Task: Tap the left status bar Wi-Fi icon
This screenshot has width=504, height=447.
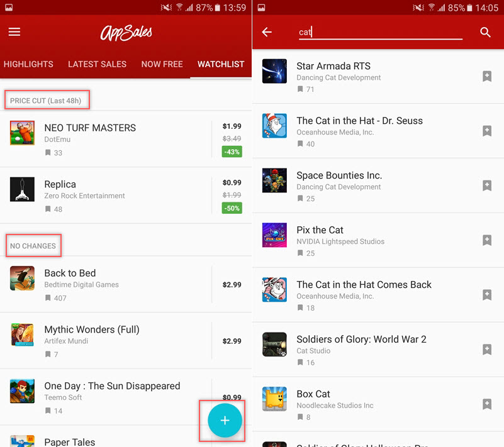Action: [x=179, y=7]
